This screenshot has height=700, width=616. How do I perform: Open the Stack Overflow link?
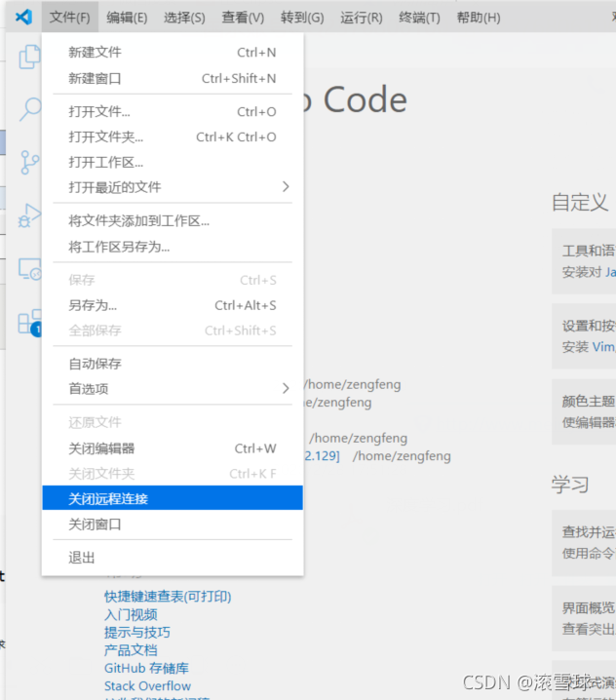[148, 686]
